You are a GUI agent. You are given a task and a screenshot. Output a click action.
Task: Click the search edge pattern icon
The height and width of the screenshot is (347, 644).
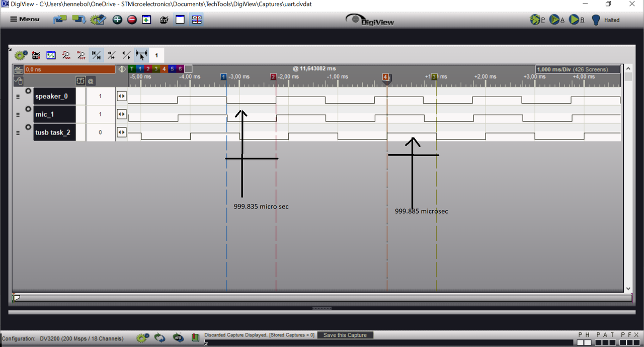point(66,55)
